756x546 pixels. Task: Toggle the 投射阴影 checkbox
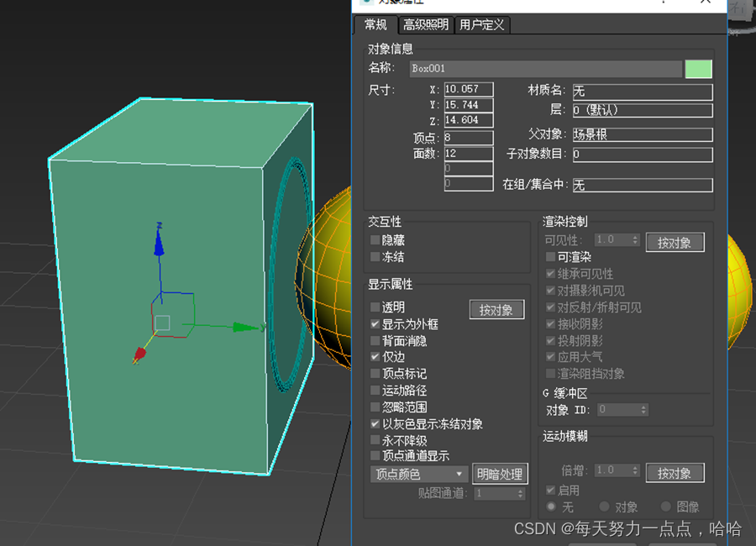tap(551, 340)
